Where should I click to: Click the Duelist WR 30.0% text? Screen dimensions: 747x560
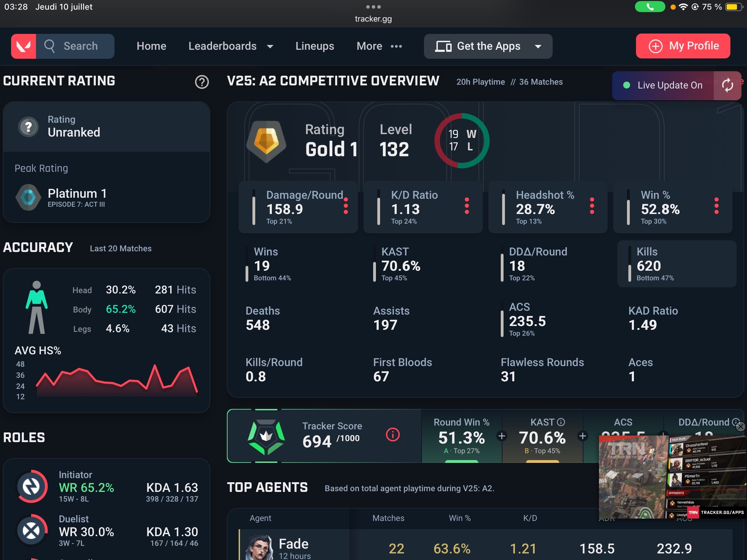click(86, 532)
